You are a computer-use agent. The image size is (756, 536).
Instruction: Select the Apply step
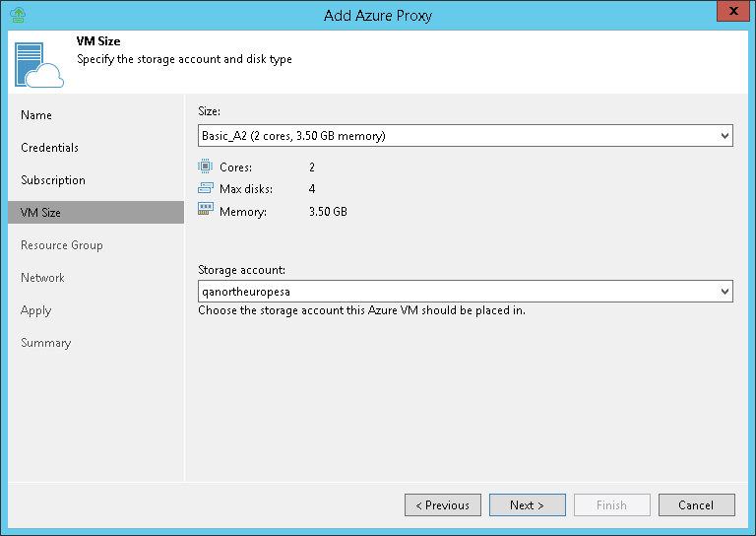click(x=35, y=310)
